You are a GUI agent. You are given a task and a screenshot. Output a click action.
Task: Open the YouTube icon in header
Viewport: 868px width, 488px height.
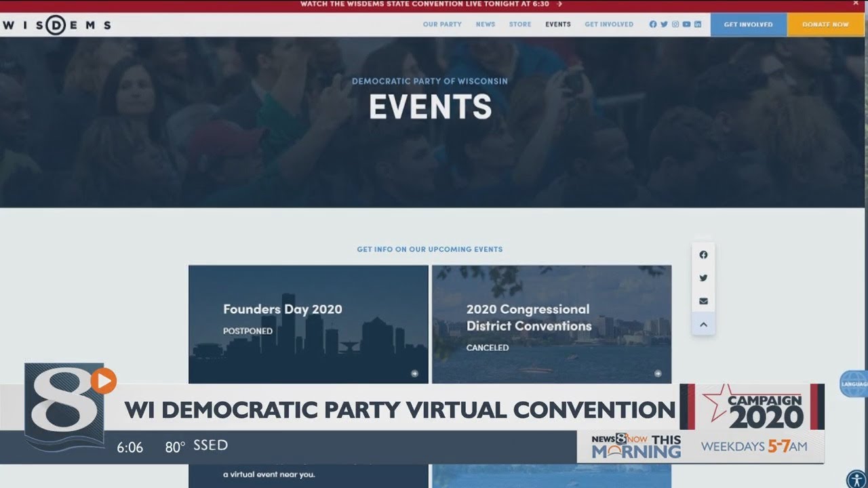click(686, 24)
